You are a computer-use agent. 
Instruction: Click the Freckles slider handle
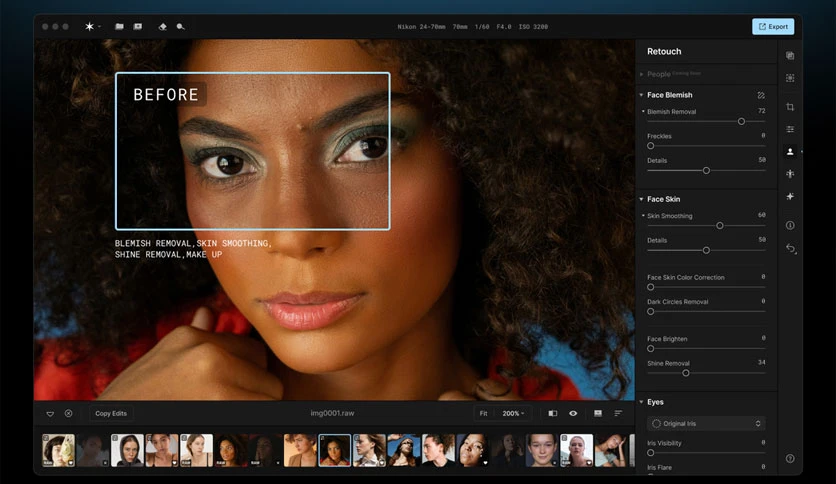650,146
